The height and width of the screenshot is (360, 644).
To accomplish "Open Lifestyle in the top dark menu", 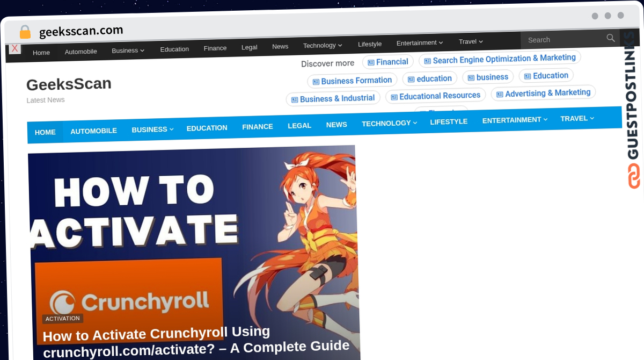I will pos(370,44).
